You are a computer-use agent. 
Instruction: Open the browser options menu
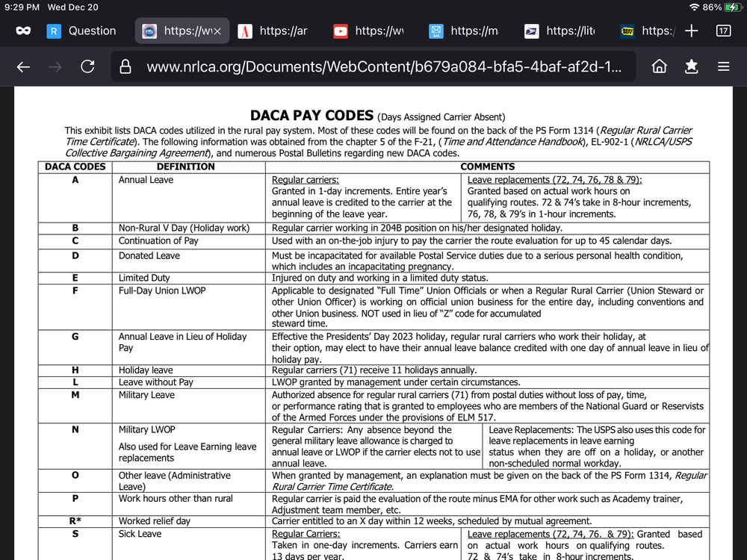tap(723, 66)
